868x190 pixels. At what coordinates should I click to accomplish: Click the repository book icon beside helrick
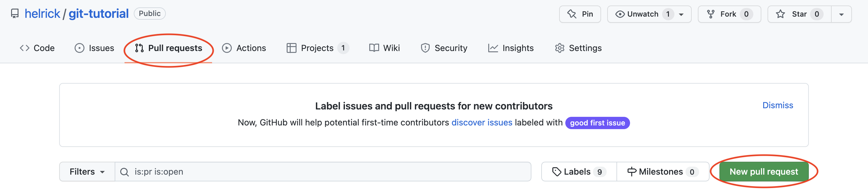pyautogui.click(x=14, y=14)
